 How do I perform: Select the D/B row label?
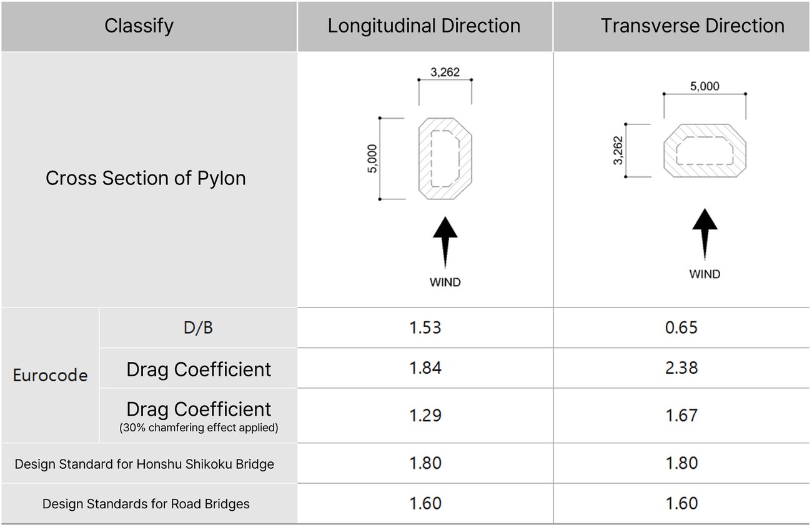click(x=198, y=328)
